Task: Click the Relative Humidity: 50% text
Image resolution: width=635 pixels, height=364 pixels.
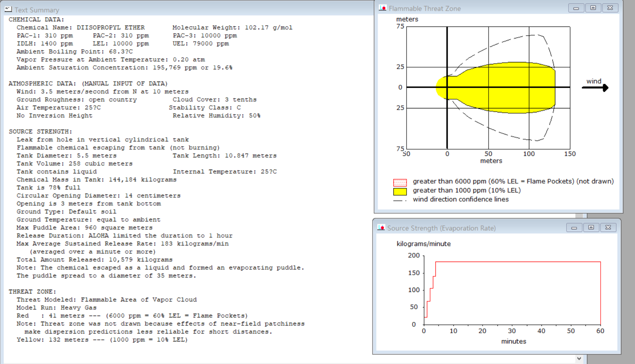Action: [x=216, y=116]
